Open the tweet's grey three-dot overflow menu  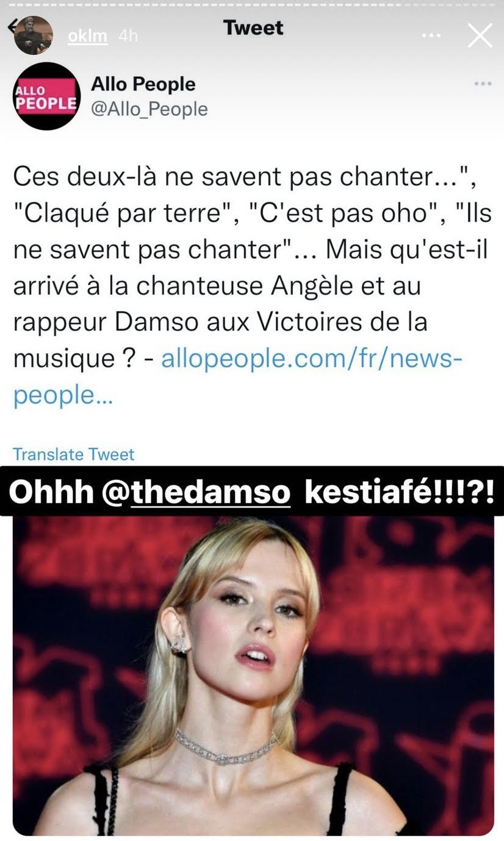point(483,83)
